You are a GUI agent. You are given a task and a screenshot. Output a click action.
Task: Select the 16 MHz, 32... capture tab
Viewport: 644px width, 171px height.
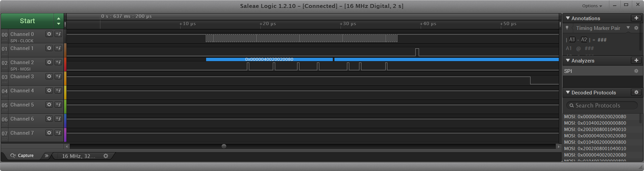point(78,156)
